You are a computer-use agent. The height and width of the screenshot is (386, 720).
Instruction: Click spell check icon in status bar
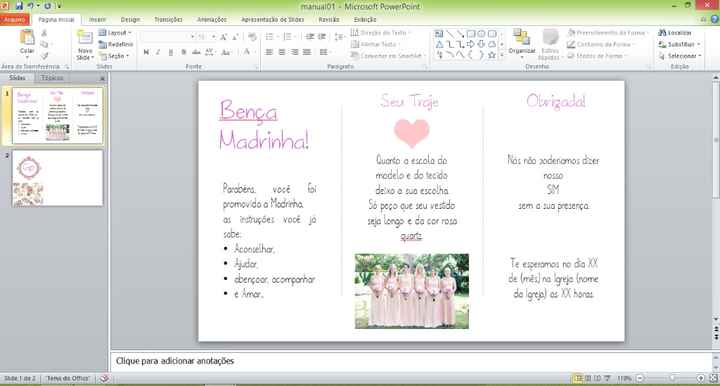104,378
